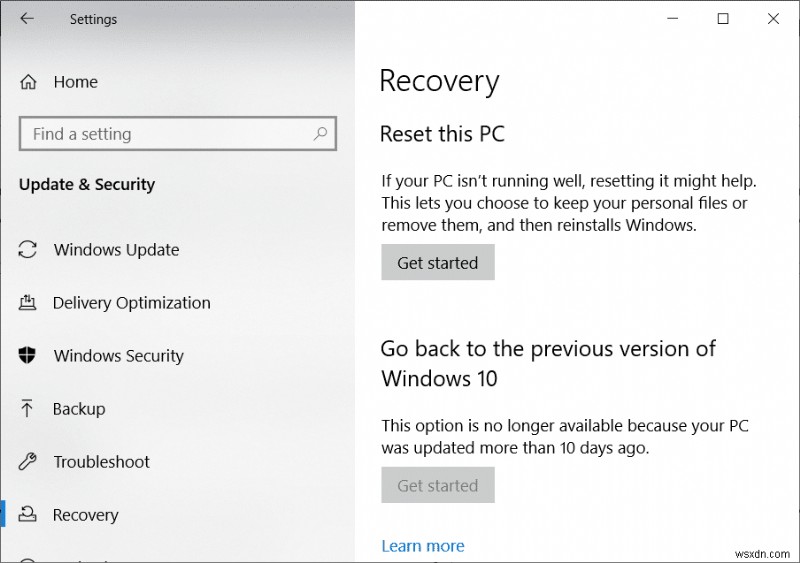The image size is (800, 563).
Task: Select Windows Security in sidebar
Action: point(118,356)
